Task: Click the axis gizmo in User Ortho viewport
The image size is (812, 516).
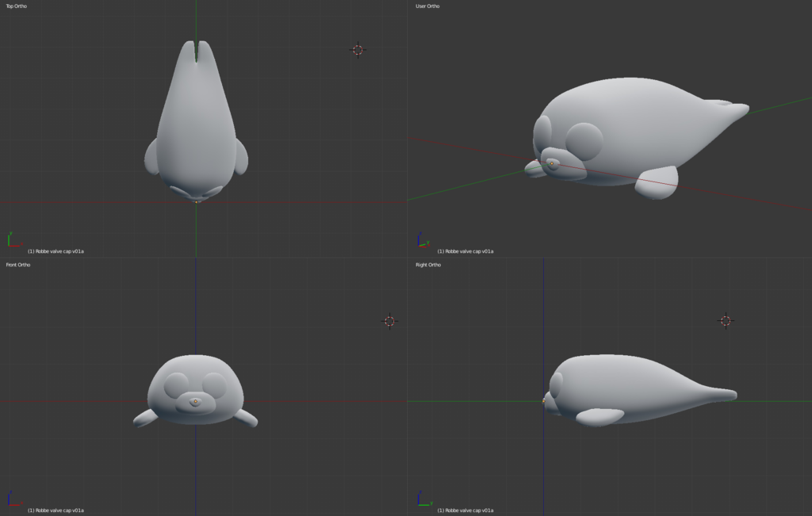Action: click(x=424, y=240)
